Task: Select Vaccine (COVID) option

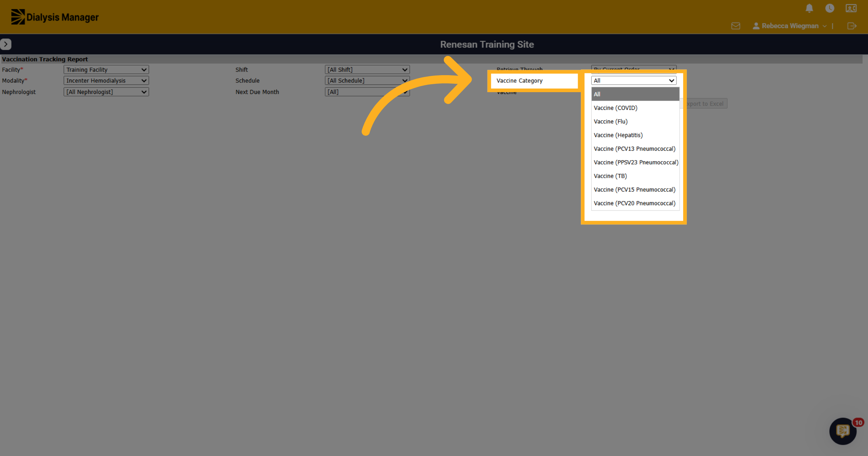Action: tap(635, 108)
